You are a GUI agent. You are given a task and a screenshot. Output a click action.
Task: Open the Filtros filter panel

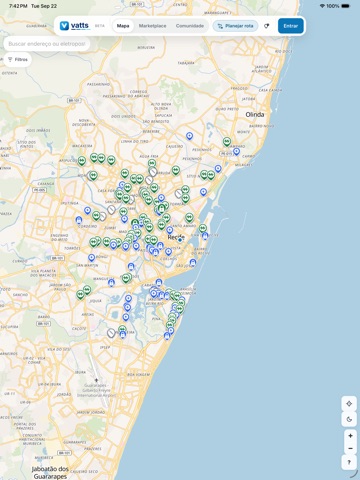pyautogui.click(x=18, y=59)
